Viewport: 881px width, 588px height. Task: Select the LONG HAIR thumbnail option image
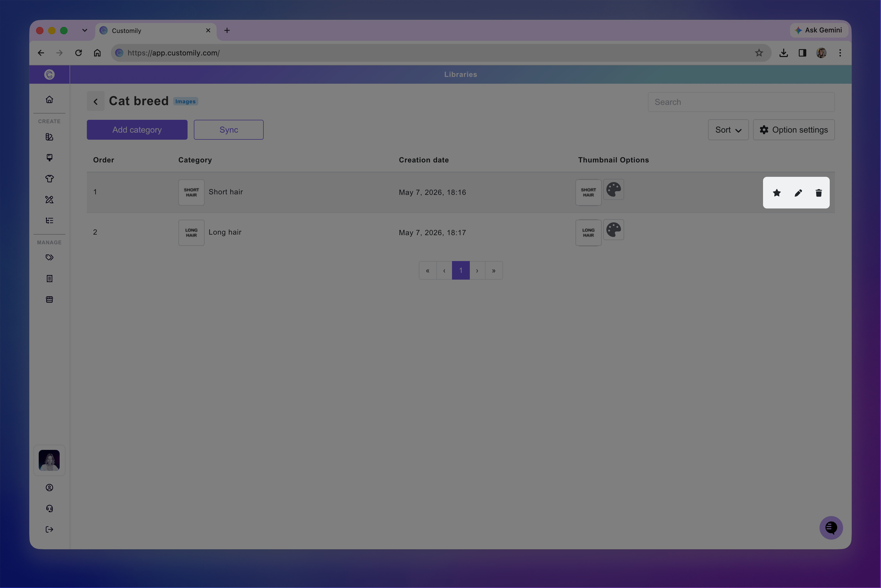point(589,233)
